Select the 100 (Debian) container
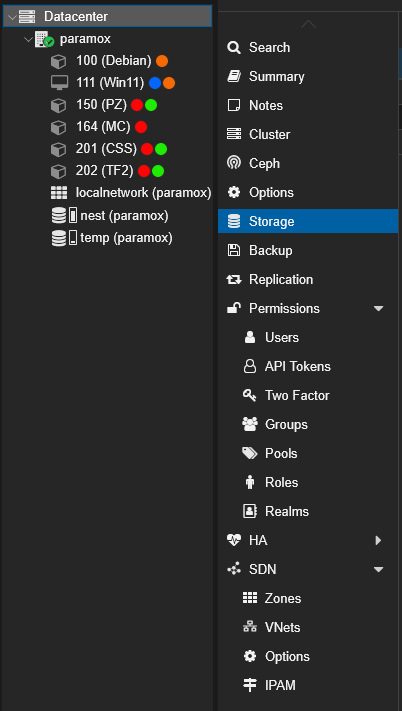This screenshot has width=402, height=711. point(114,61)
